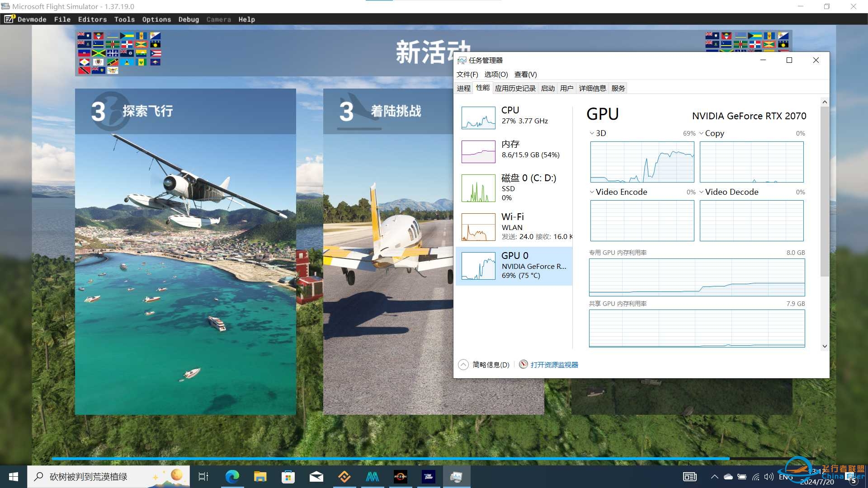Switch the ENG input language indicator
The image size is (868, 488).
(786, 477)
